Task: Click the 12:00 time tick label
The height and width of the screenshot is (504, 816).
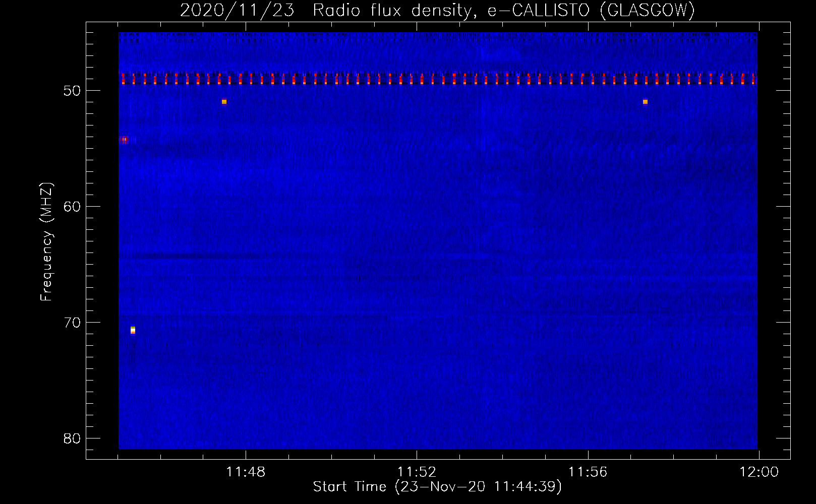Action: coord(759,472)
